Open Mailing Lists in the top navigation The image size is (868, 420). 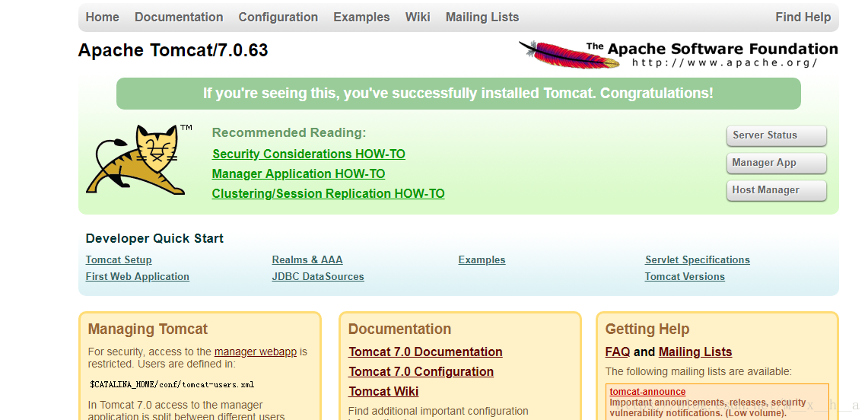point(482,17)
